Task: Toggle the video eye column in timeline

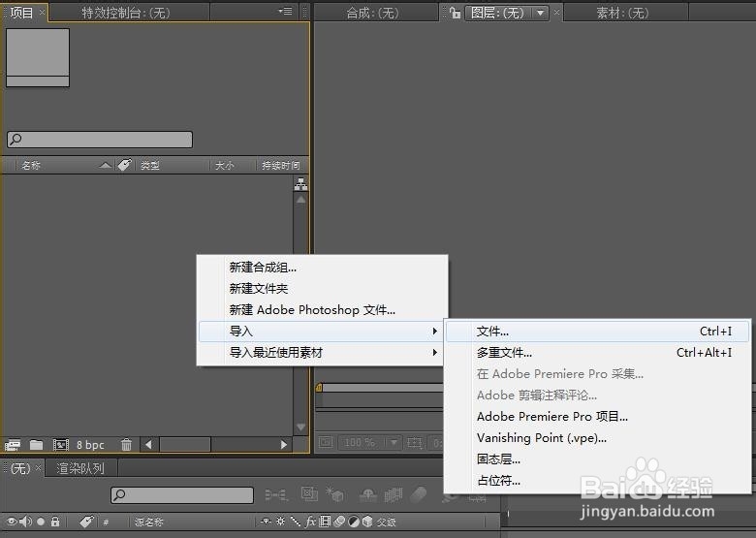Action: (x=12, y=522)
